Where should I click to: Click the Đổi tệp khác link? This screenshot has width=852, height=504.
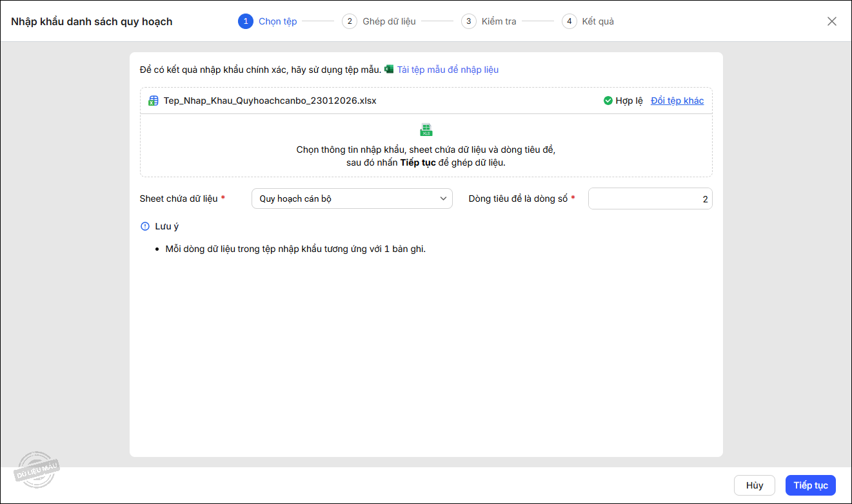pos(677,101)
